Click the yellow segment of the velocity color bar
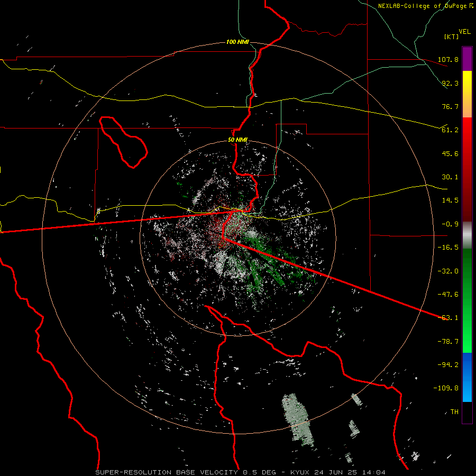This screenshot has width=476, height=476. click(x=467, y=94)
